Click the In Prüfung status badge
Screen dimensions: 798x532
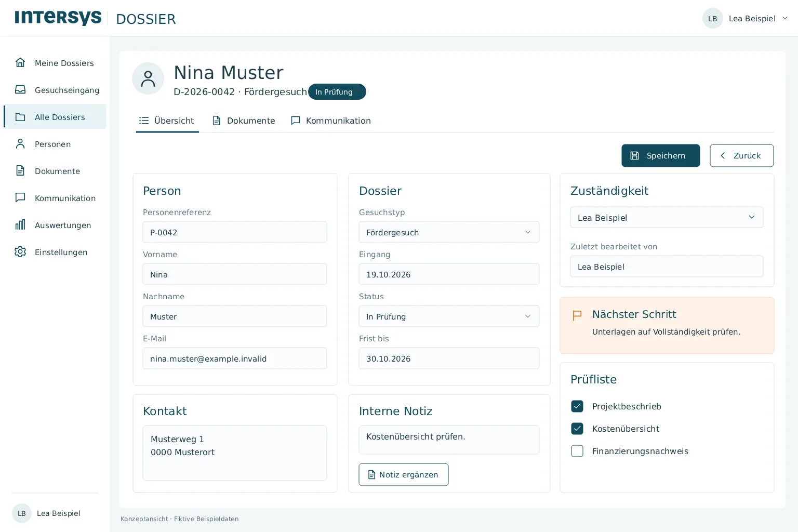(337, 92)
